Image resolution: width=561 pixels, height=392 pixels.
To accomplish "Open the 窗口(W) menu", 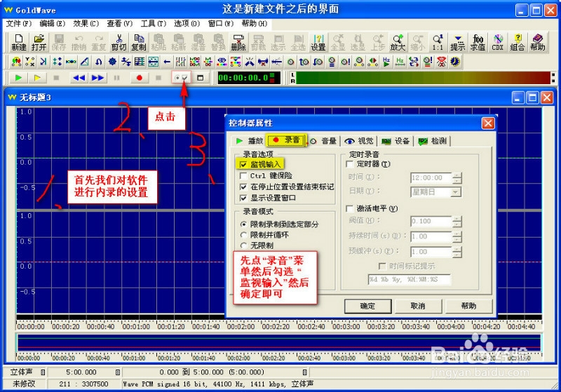I will point(220,24).
